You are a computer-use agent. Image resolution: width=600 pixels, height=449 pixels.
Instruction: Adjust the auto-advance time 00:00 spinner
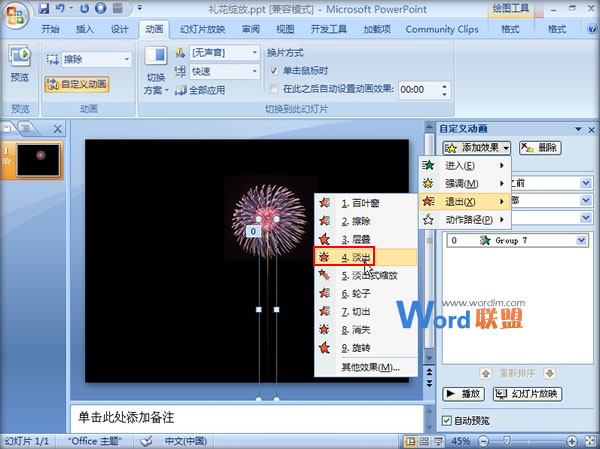444,90
